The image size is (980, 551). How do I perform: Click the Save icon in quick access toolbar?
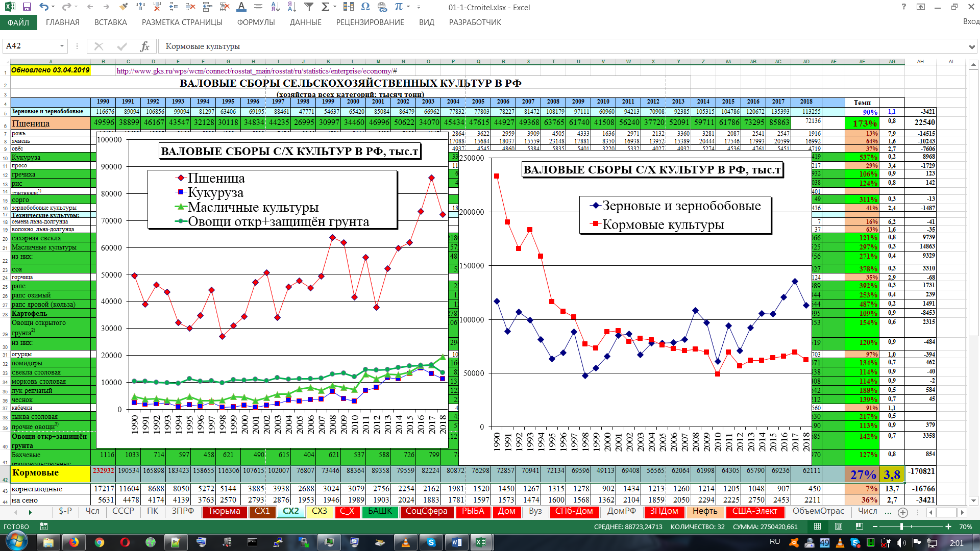tap(27, 7)
